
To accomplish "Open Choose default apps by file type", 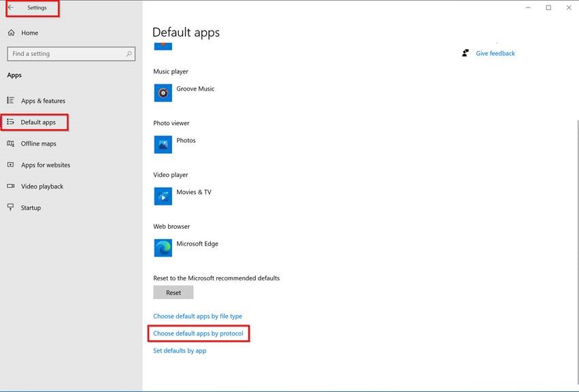I will pyautogui.click(x=197, y=316).
